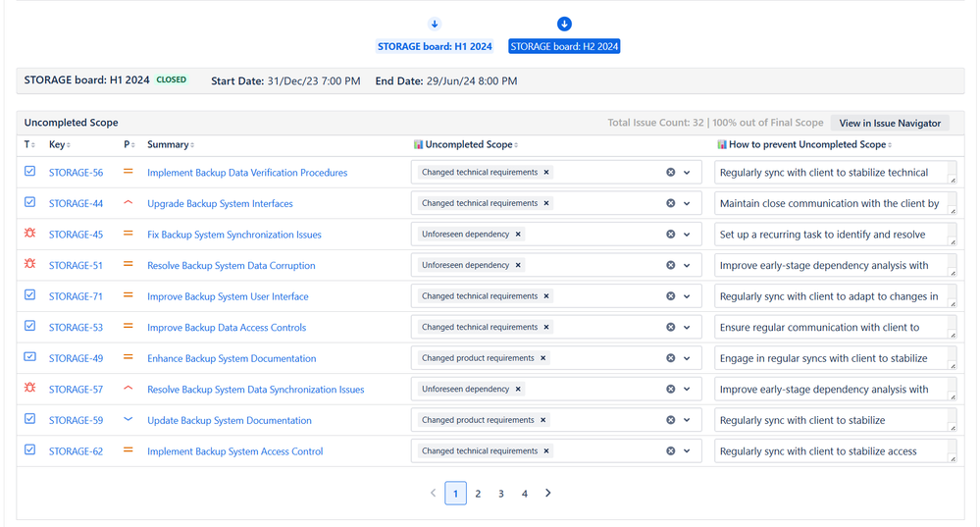This screenshot has width=980, height=527.
Task: Edit prevention text field for STORAGE-53
Action: [836, 327]
